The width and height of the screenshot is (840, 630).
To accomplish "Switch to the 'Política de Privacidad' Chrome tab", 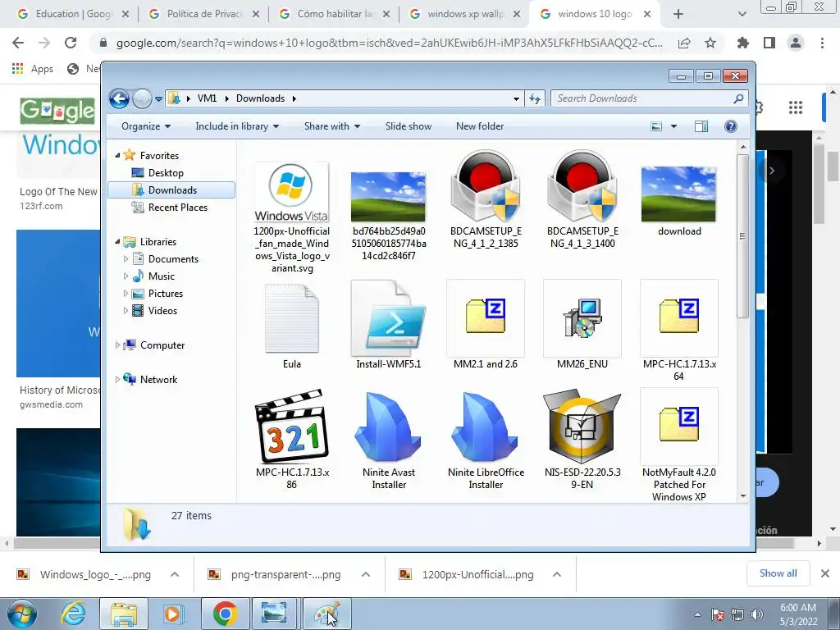I will click(203, 14).
